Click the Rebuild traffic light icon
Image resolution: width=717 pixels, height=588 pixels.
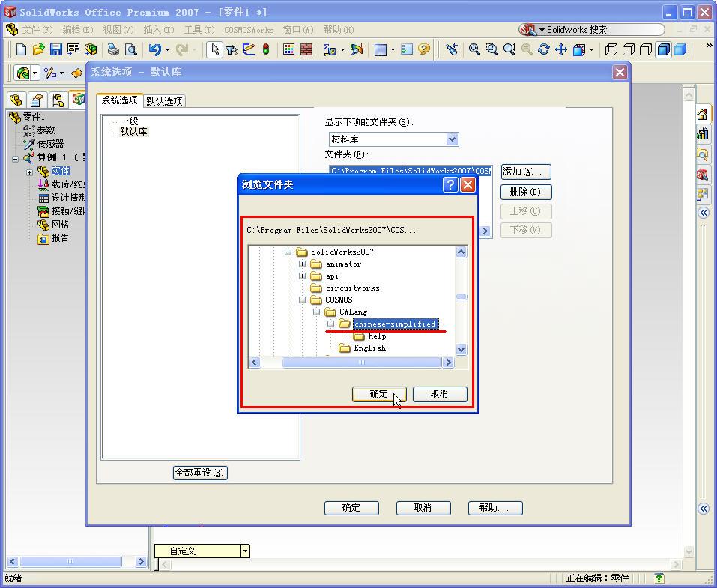[266, 49]
